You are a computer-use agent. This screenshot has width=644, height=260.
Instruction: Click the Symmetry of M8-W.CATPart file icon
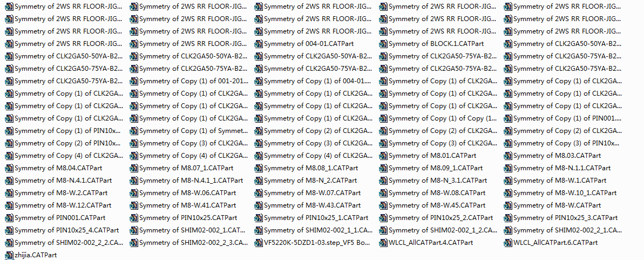click(x=509, y=205)
